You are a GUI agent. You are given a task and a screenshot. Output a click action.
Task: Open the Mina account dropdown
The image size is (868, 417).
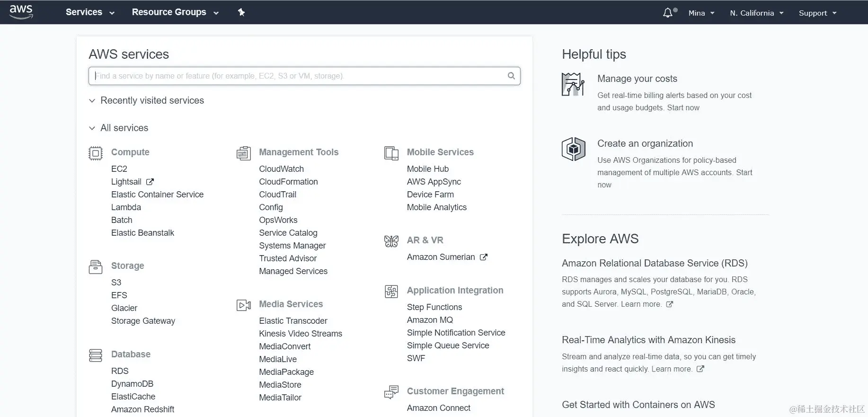point(701,13)
